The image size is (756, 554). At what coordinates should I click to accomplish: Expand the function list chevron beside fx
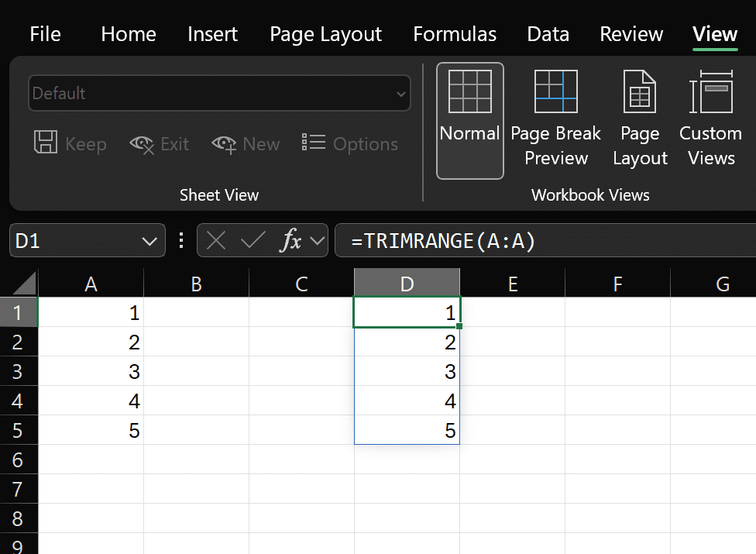[316, 241]
